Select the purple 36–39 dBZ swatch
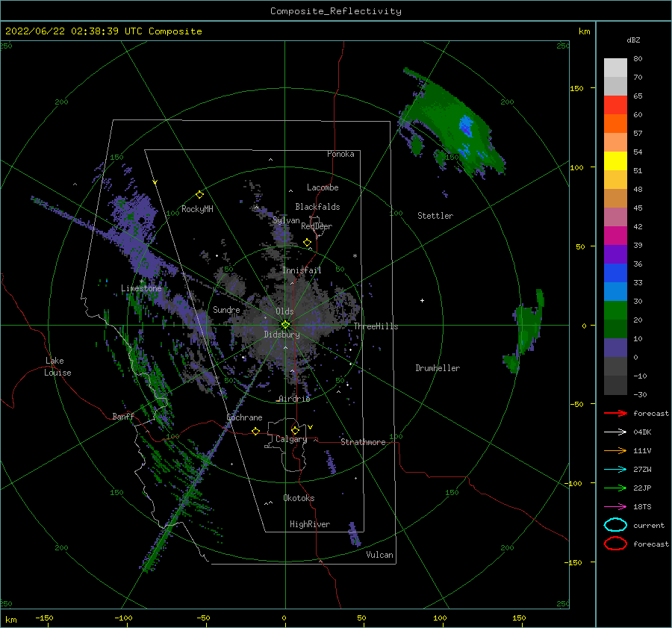The height and width of the screenshot is (628, 672). click(615, 255)
